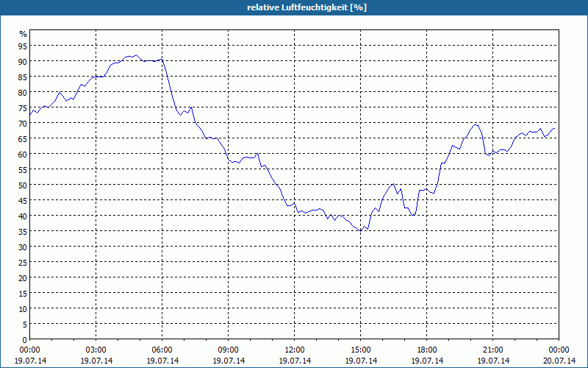Click the chart title 'relative Luftfeuchtigkeit [%]'
This screenshot has width=588, height=368.
click(x=306, y=7)
